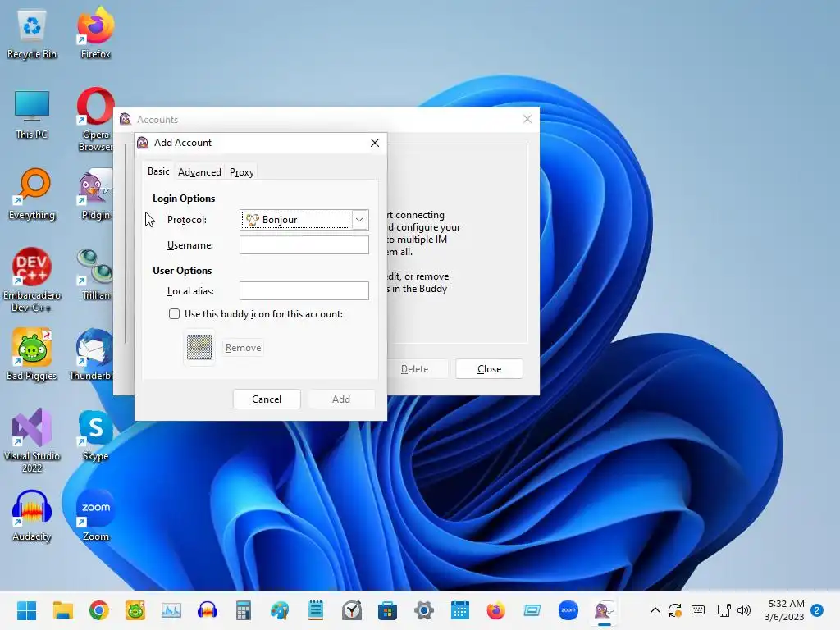The width and height of the screenshot is (840, 630).
Task: Launch Google Chrome from the taskbar
Action: (x=99, y=610)
